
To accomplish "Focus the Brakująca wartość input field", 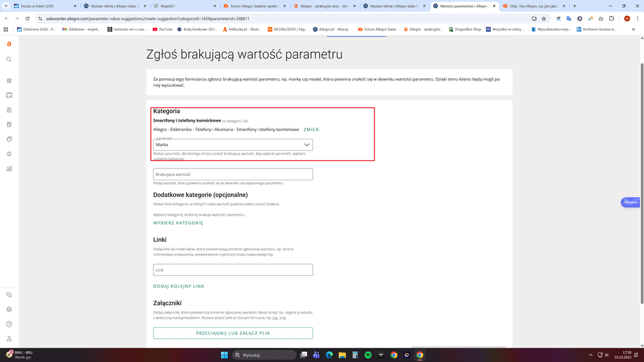I will pyautogui.click(x=233, y=175).
